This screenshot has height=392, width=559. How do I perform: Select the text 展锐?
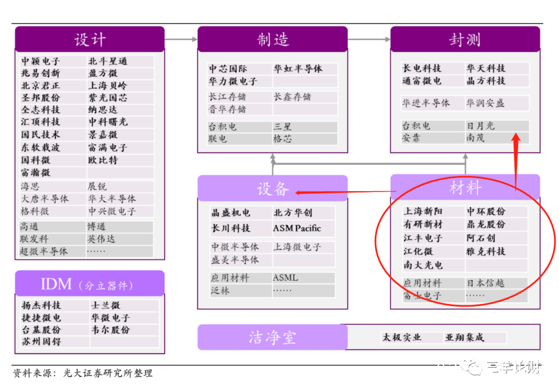click(97, 186)
